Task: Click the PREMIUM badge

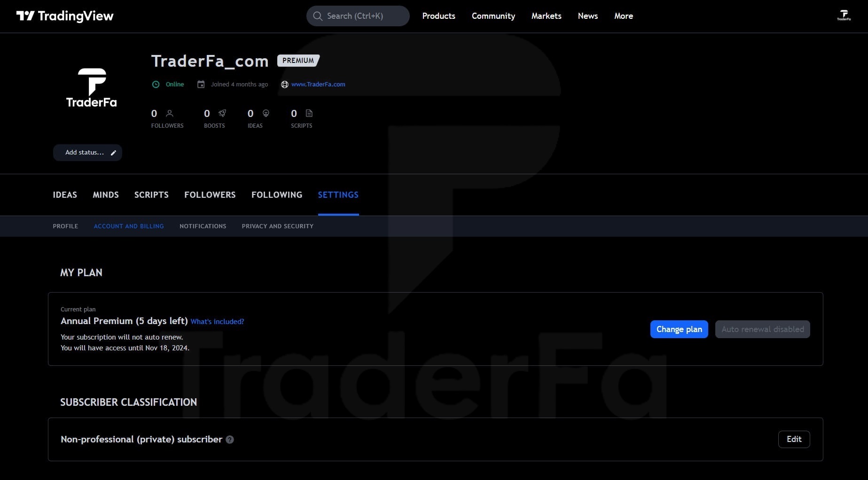Action: pos(298,61)
